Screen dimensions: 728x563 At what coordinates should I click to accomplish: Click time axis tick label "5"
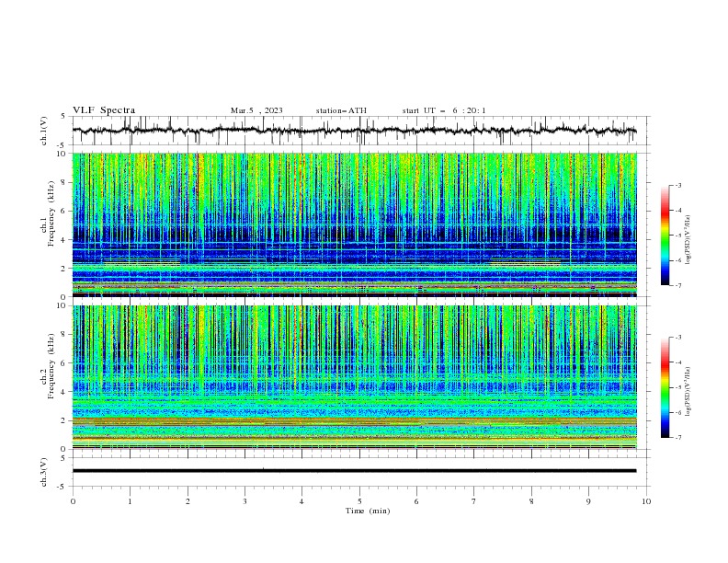pos(359,501)
